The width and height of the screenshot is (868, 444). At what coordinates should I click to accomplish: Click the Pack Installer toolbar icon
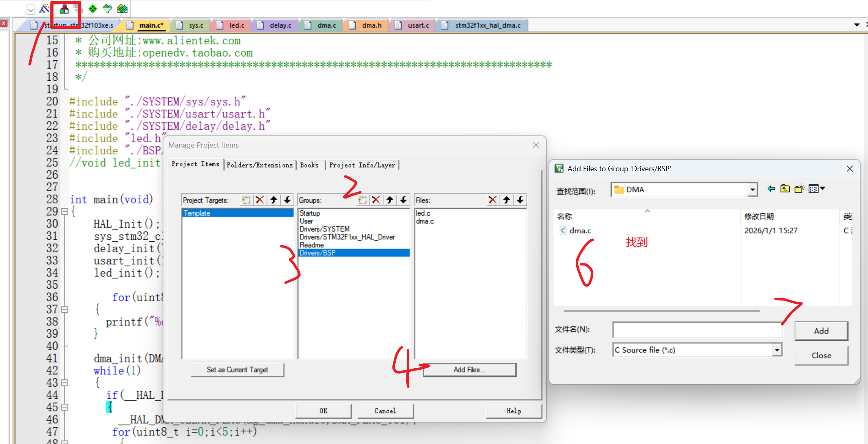(122, 9)
